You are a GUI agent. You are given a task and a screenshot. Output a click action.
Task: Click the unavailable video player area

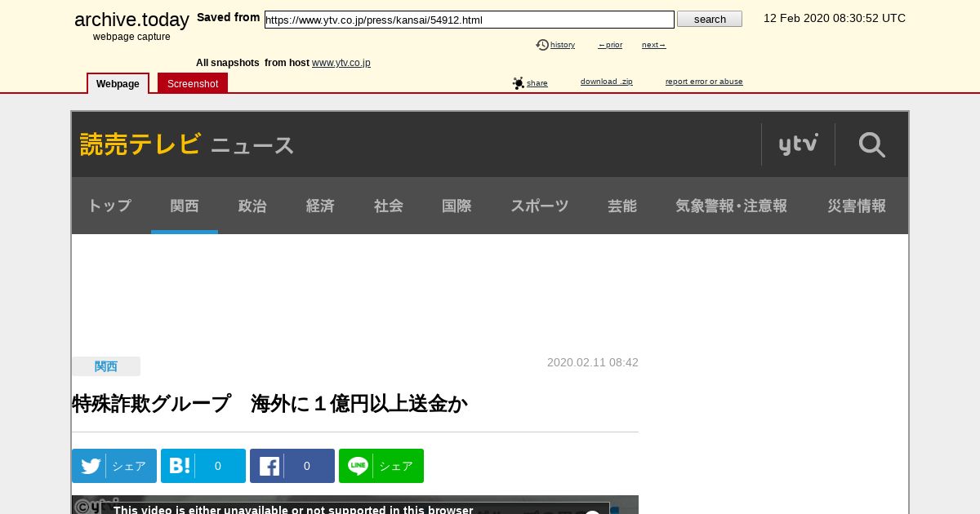[x=355, y=505]
